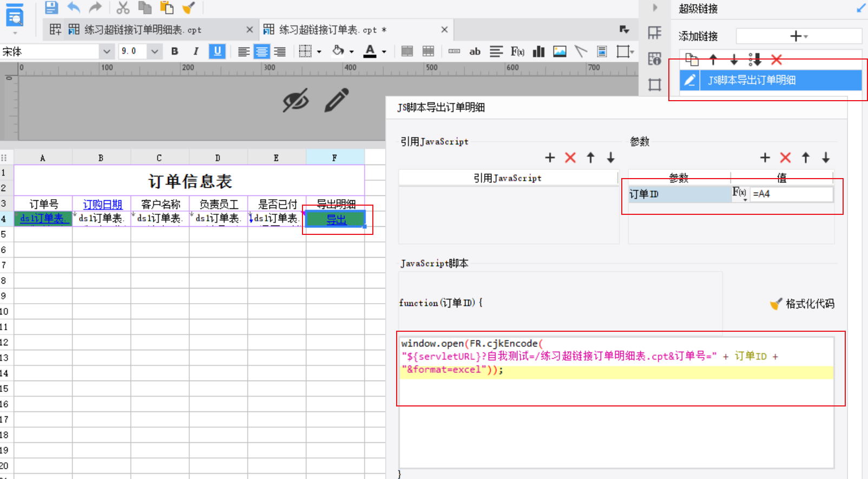Click the Cut scissors icon
The width and height of the screenshot is (868, 479).
click(123, 8)
